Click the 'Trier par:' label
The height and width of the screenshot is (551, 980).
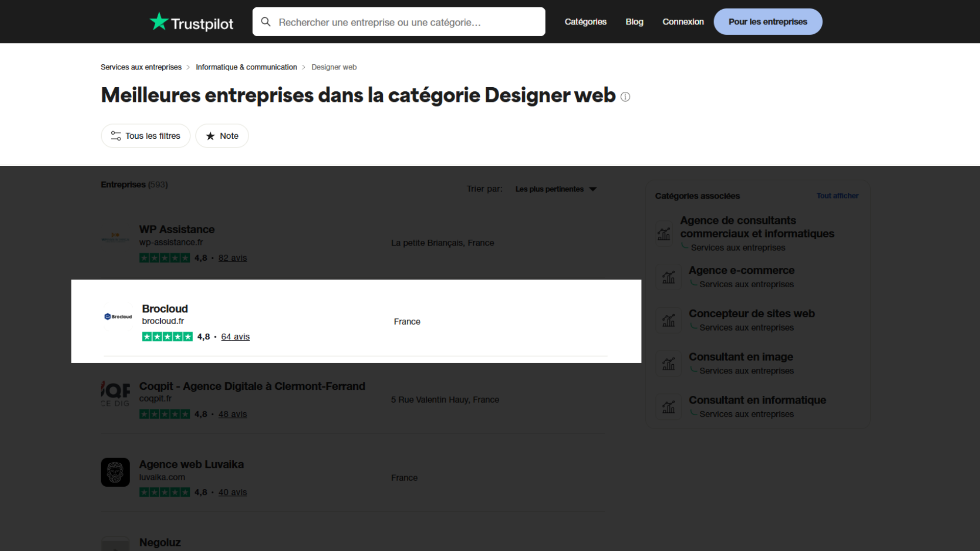(484, 189)
